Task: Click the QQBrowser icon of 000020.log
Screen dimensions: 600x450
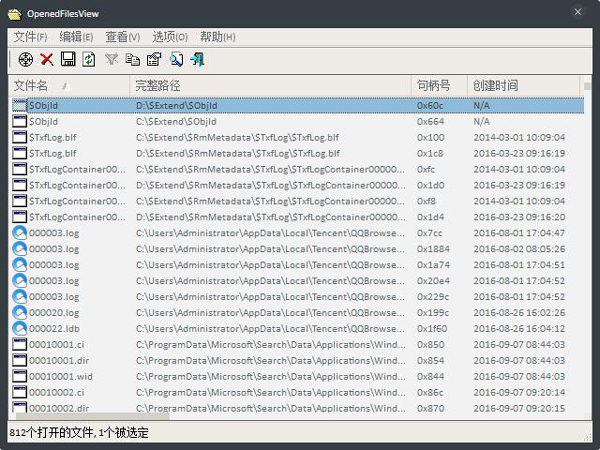Action: pos(20,313)
